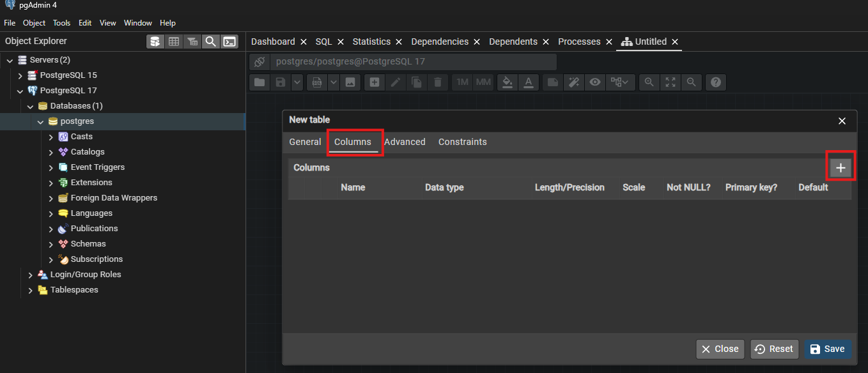Toggle the many-to-many MM relation button
The image size is (868, 373).
coord(483,82)
